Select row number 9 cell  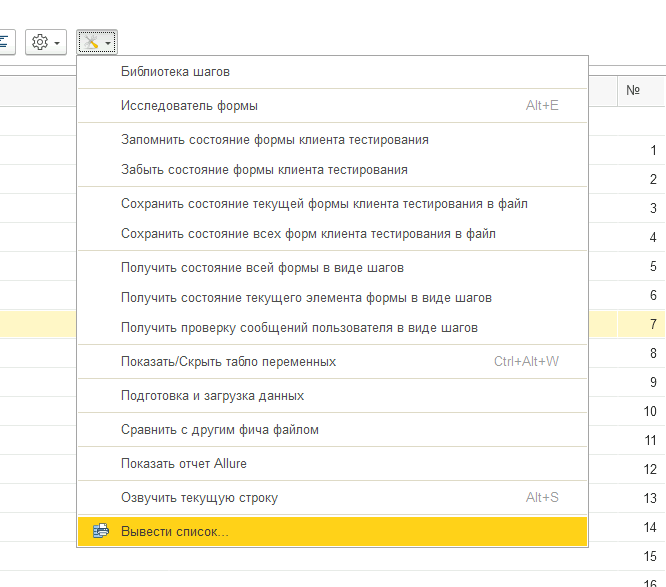[641, 382]
